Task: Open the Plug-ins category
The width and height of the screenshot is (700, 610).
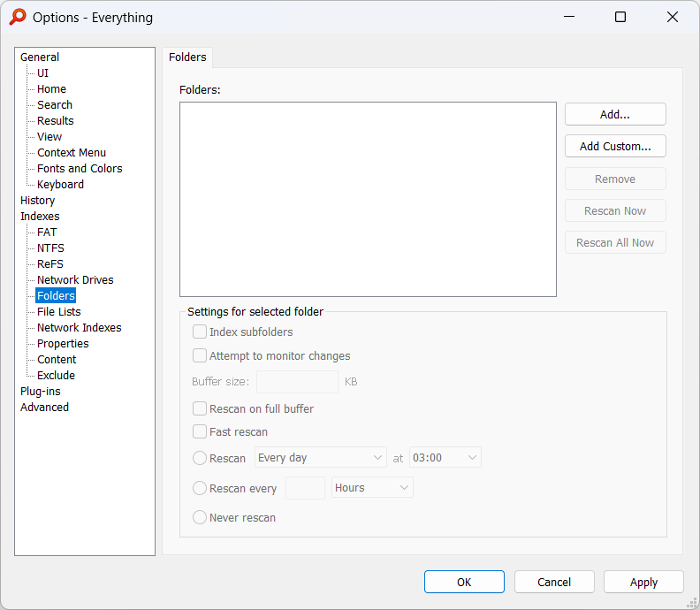Action: click(41, 392)
